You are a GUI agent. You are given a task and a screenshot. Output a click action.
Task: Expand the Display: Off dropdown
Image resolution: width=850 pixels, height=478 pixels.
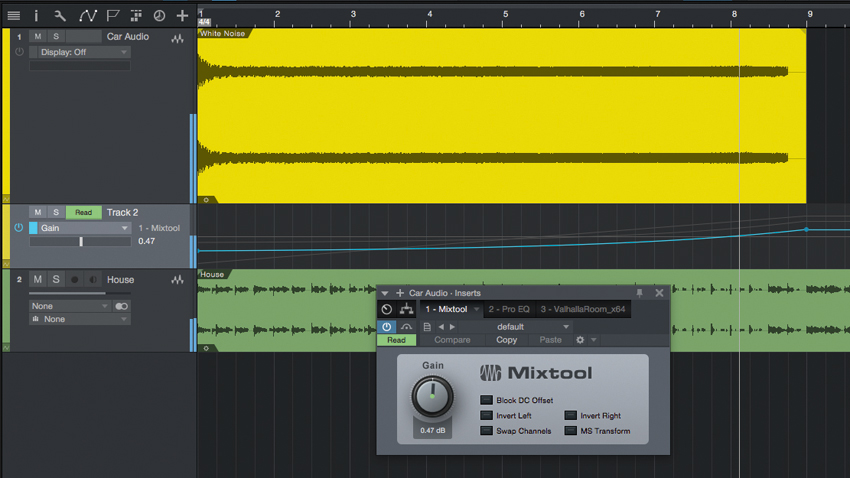tap(80, 52)
